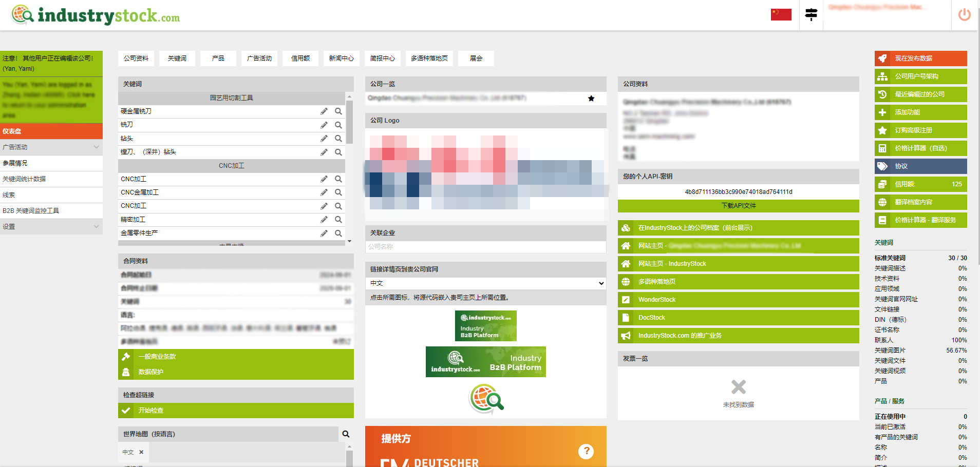Click pencil edit icon for CNC金属加工

tap(324, 192)
